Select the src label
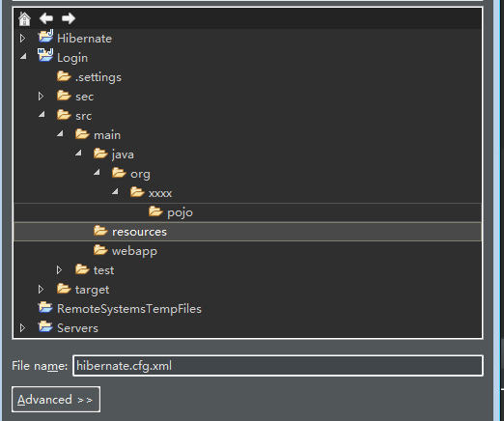Image resolution: width=504 pixels, height=421 pixels. (83, 116)
